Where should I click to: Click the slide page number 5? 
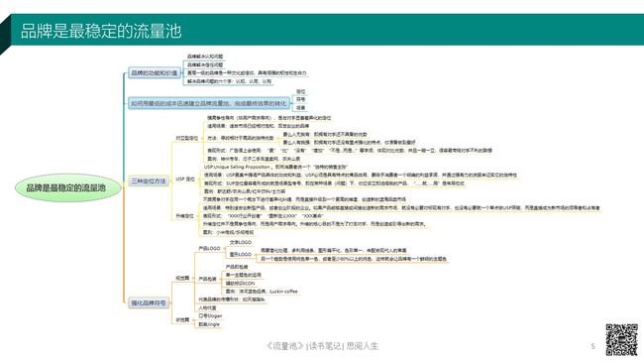[592, 346]
